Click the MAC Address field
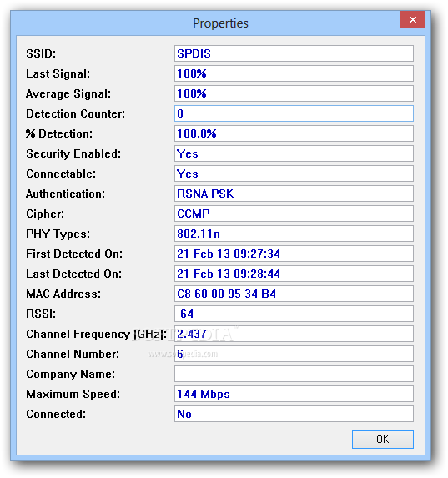This screenshot has width=448, height=478. point(294,294)
